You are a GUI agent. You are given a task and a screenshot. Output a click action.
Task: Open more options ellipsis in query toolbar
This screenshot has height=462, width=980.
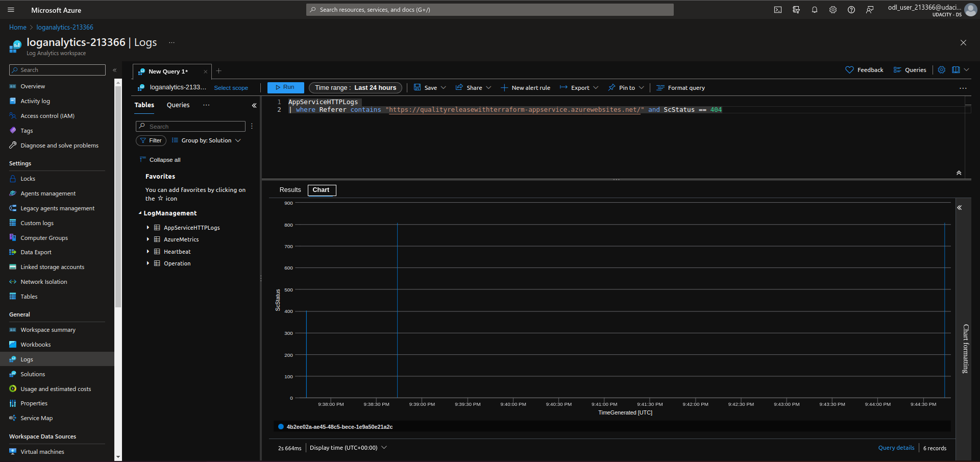(963, 88)
